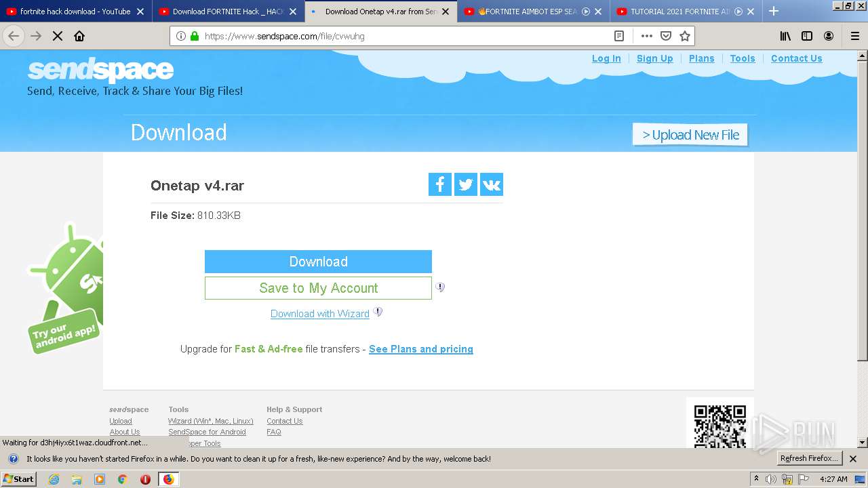Screen dimensions: 868x488
Task: Click help icon next to Download with Wizard
Action: point(378,312)
